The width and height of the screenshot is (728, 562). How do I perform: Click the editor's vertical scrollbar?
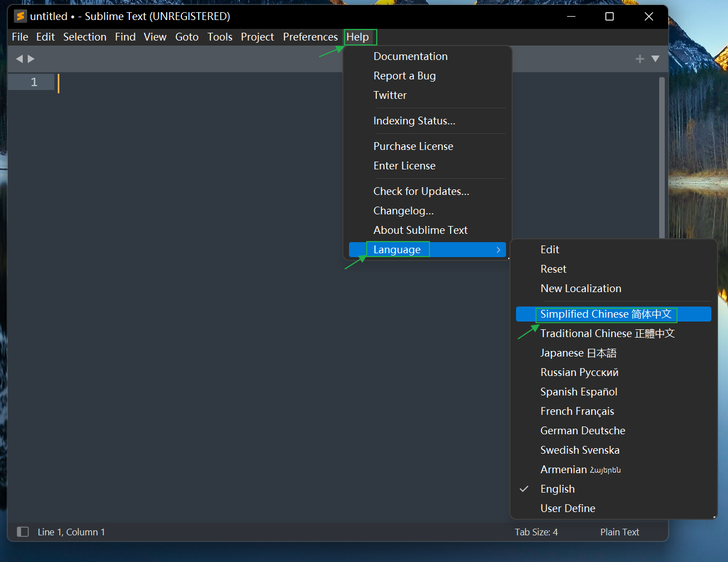(x=662, y=158)
